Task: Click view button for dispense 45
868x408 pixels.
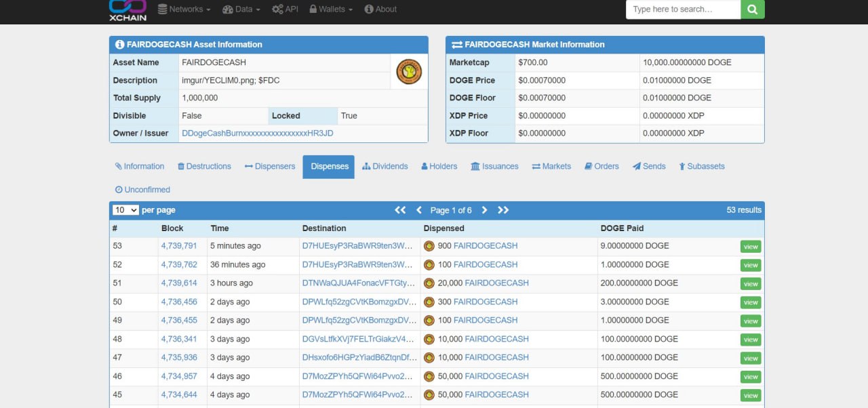Action: pos(751,395)
